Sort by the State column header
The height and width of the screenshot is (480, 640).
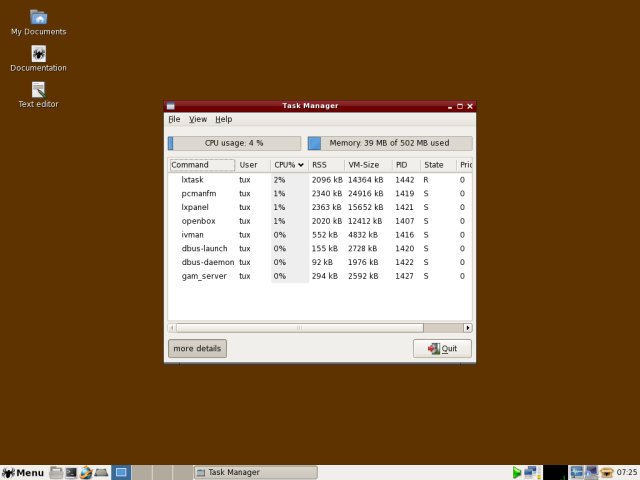click(438, 165)
